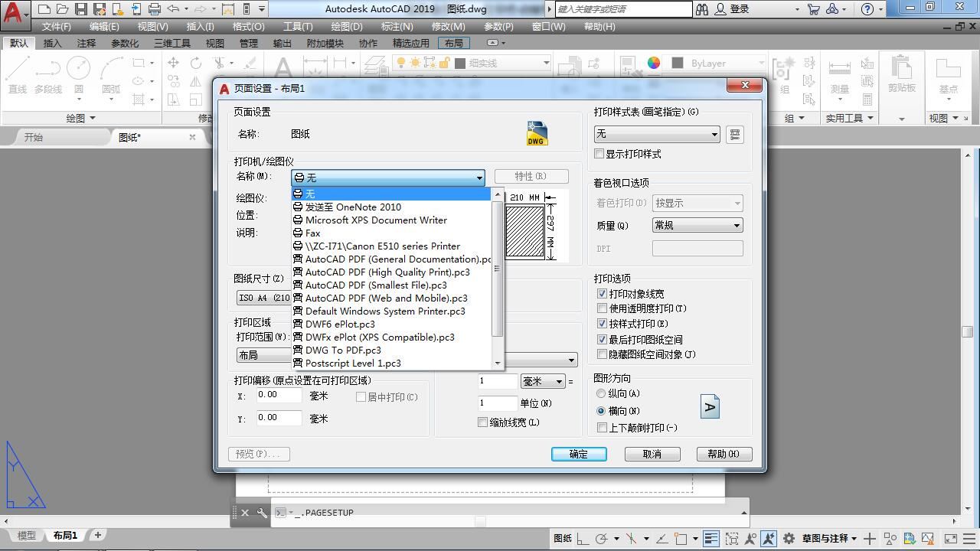Expand the 实用工具 panel dropdown
The width and height of the screenshot is (980, 551).
pos(849,118)
